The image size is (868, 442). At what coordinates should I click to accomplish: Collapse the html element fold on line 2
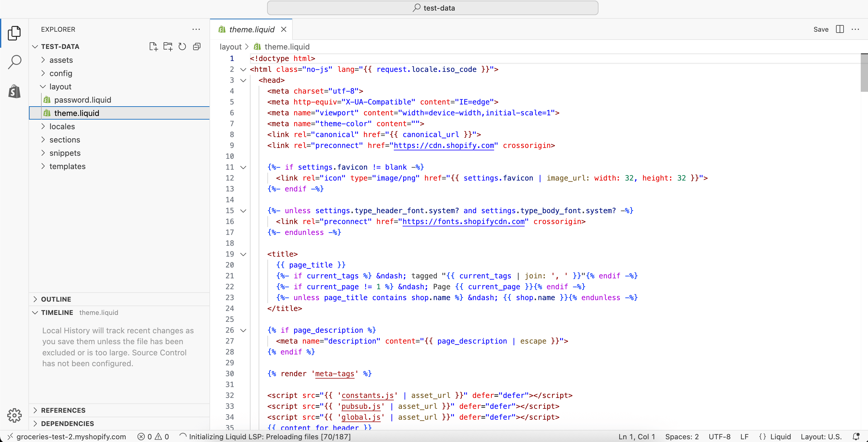click(243, 69)
